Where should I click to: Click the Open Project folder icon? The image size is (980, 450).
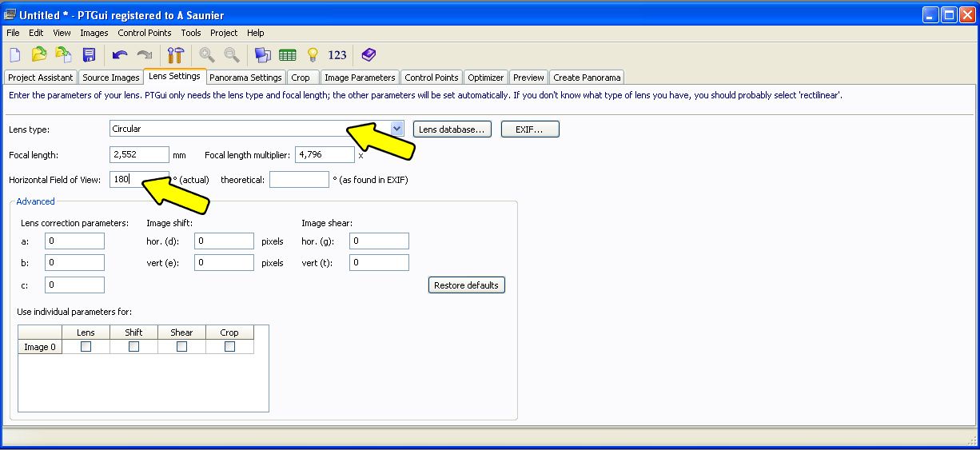tap(39, 54)
